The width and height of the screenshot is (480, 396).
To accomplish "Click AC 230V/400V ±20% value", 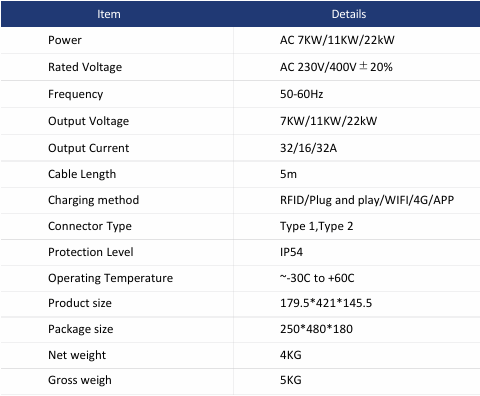I will pyautogui.click(x=336, y=67).
